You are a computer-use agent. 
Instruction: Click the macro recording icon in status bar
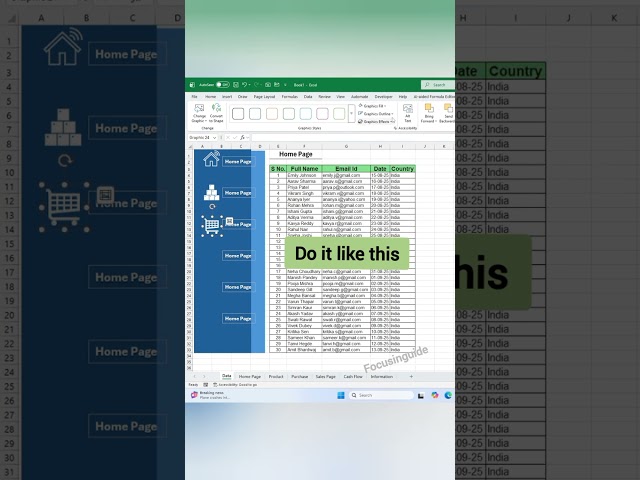pos(206,385)
